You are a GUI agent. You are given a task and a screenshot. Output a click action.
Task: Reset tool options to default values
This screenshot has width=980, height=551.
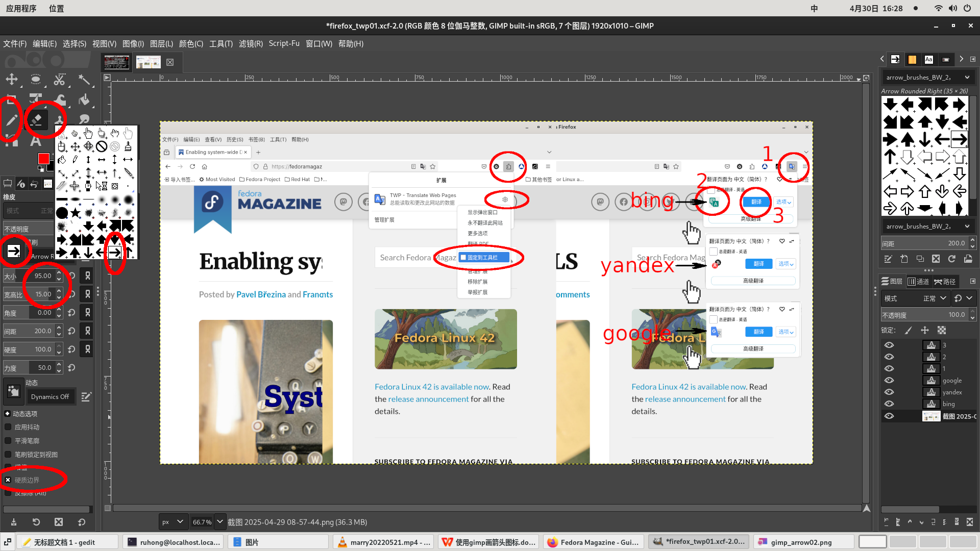pos(82,522)
